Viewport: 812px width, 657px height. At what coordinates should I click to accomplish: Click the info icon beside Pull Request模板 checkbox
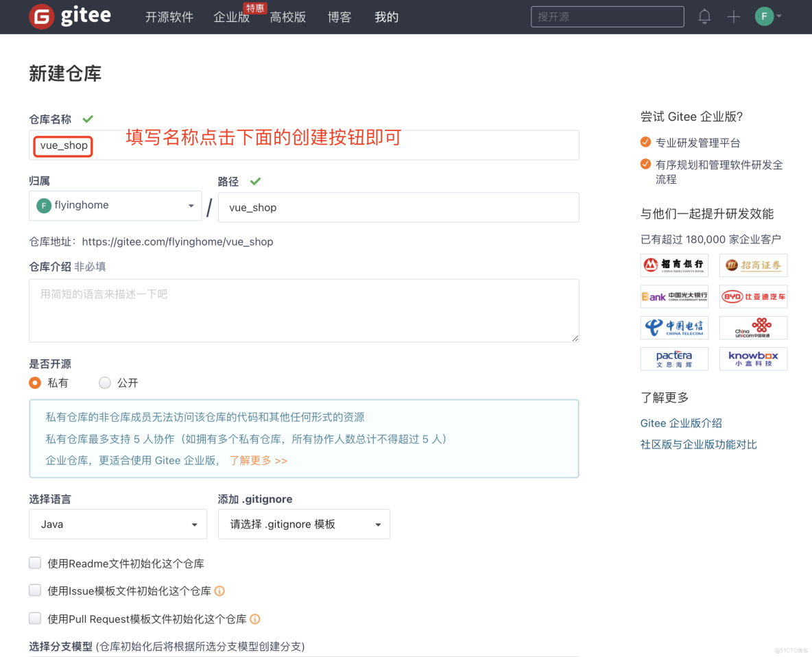254,619
